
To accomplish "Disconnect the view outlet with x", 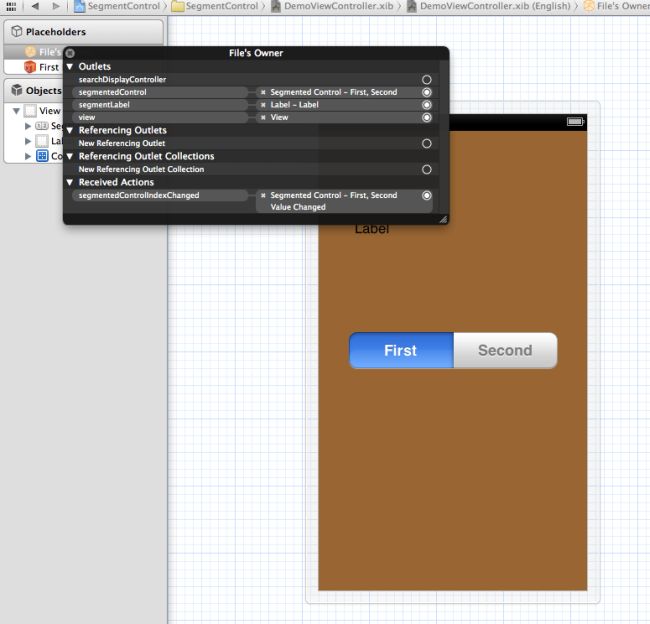I will (x=263, y=118).
